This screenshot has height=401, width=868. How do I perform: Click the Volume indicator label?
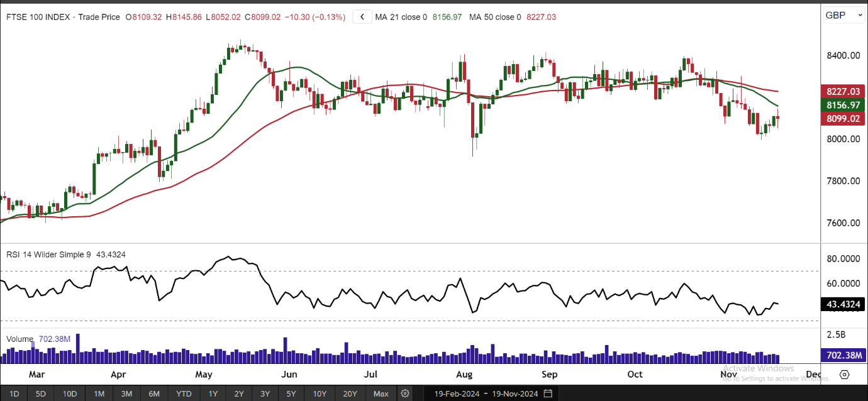(19, 339)
